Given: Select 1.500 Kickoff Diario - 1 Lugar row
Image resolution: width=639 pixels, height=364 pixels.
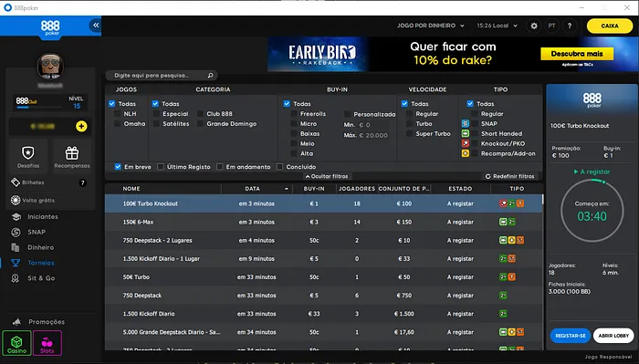Looking at the screenshot, I should coord(324,258).
